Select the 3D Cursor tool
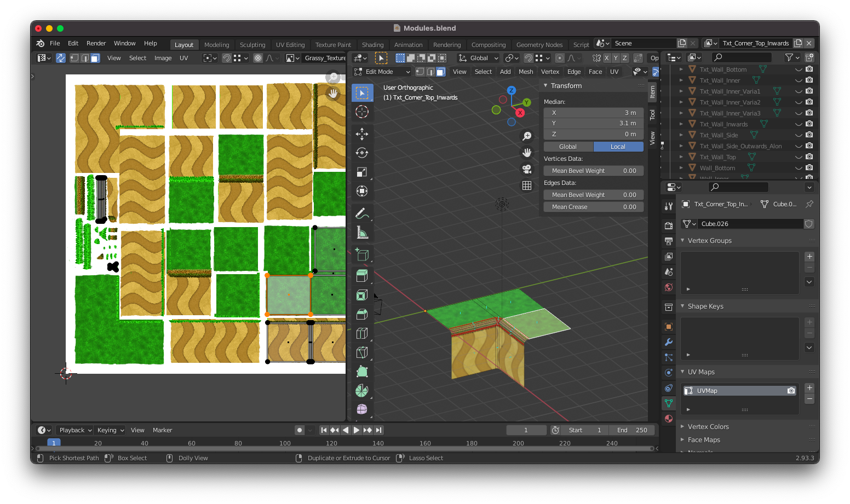This screenshot has height=504, width=850. 361,112
